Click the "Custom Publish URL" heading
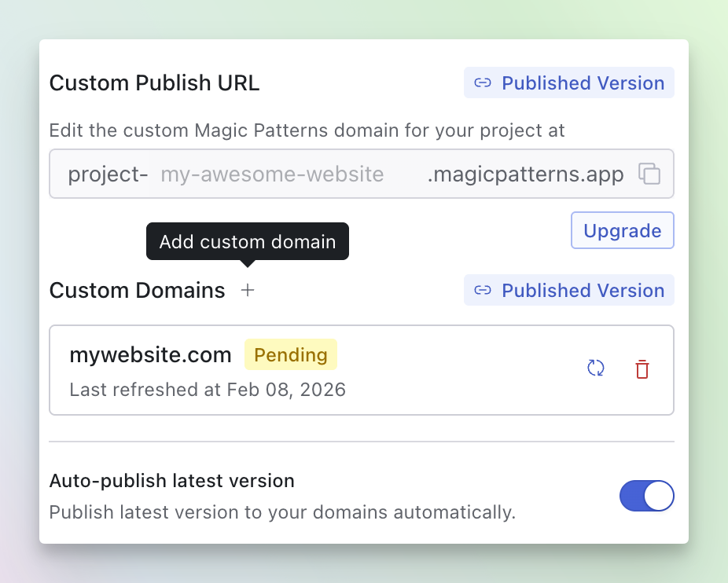 [x=154, y=83]
